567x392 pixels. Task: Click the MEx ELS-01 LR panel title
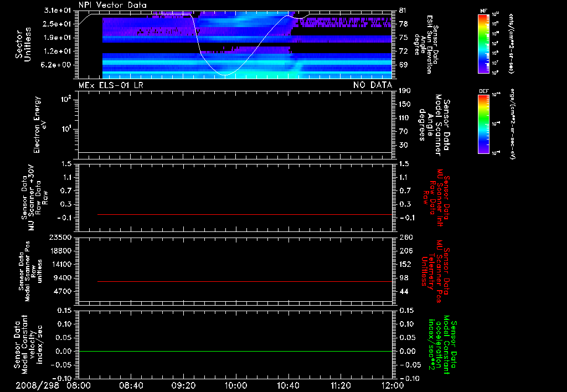click(x=111, y=85)
